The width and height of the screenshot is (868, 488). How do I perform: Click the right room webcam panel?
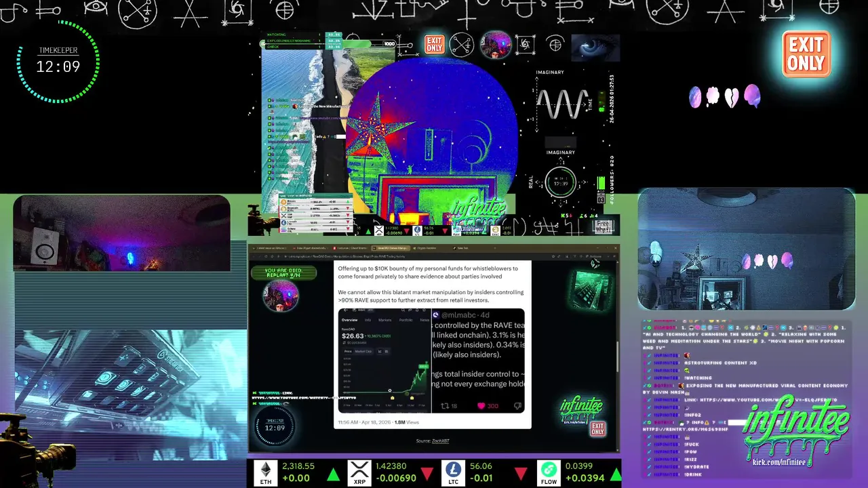pyautogui.click(x=746, y=249)
